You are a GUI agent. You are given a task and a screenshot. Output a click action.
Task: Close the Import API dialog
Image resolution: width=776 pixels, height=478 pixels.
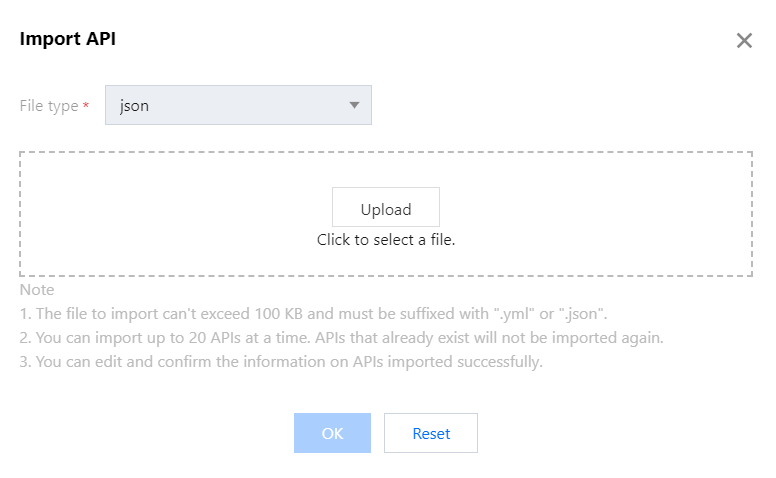744,41
